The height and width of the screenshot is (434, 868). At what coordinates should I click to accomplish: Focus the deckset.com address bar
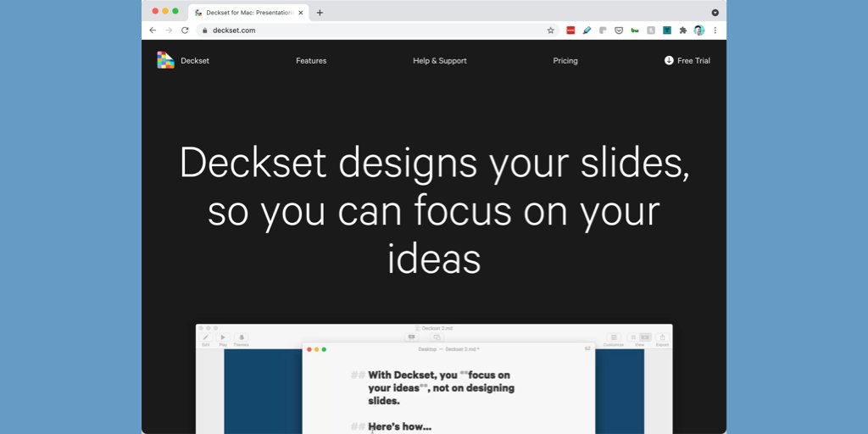(373, 31)
